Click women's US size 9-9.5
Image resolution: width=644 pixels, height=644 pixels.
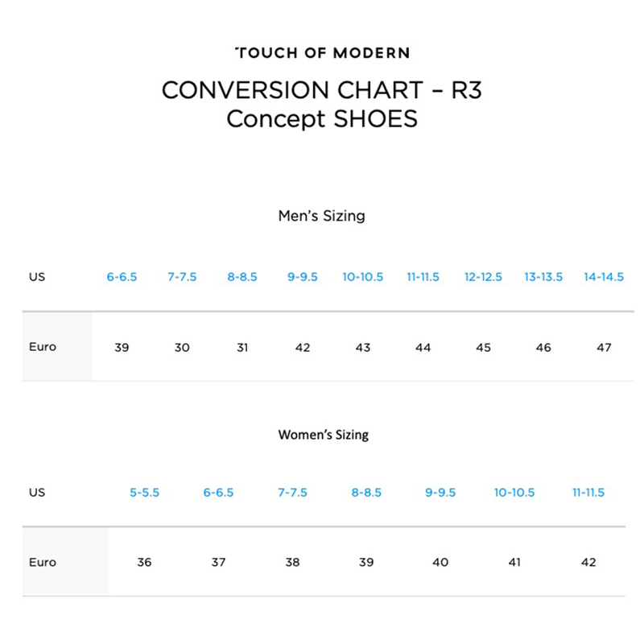pyautogui.click(x=440, y=493)
